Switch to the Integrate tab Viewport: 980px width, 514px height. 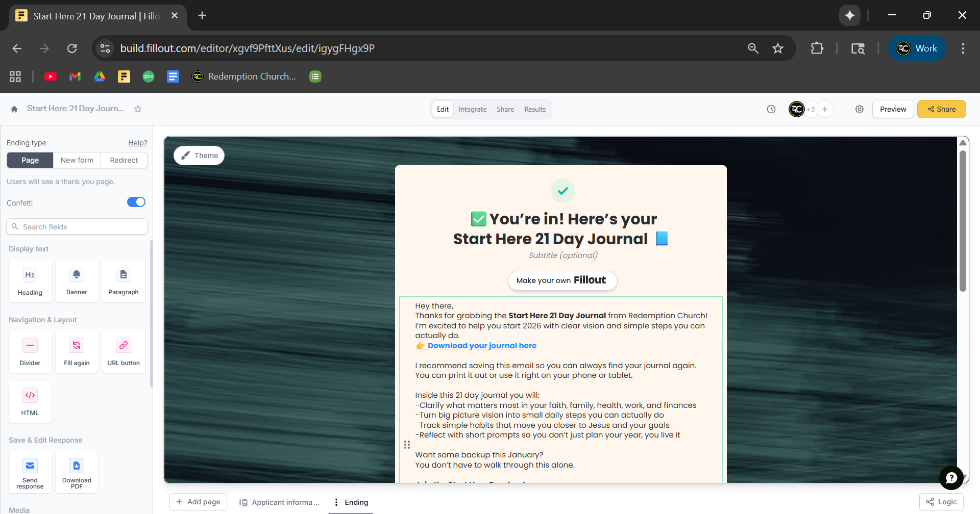tap(473, 109)
